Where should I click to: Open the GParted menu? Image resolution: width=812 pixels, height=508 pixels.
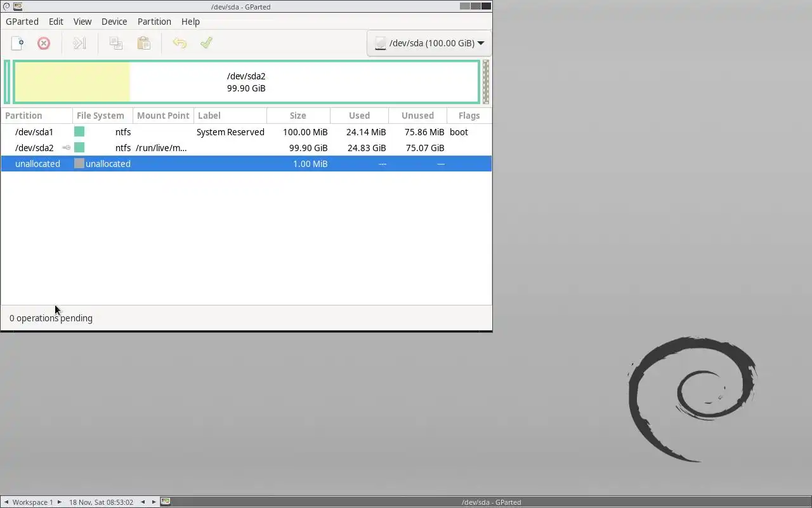click(x=22, y=22)
